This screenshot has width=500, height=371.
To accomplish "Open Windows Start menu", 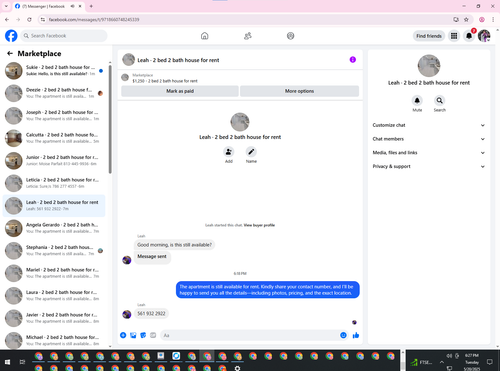I will pos(7,362).
